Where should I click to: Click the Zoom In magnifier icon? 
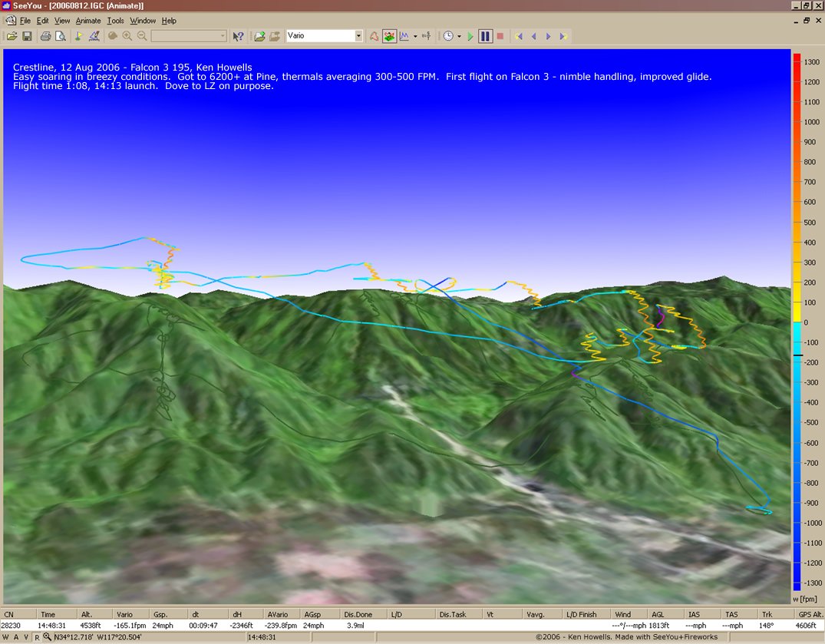coord(127,36)
